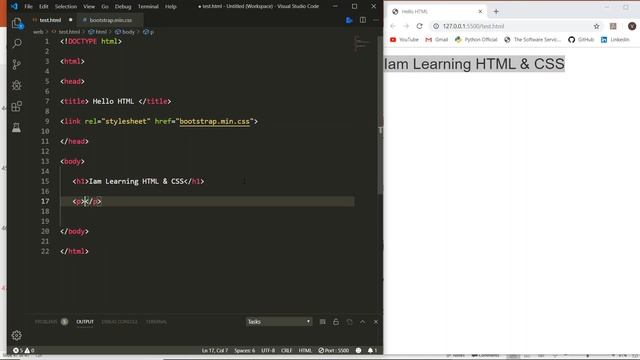Click errors and warnings count in status bar

click(23, 350)
